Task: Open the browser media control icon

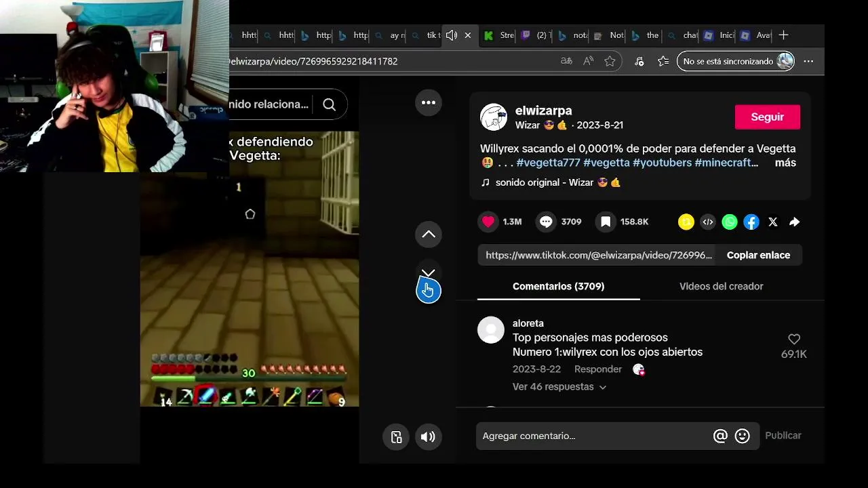Action: click(x=639, y=61)
